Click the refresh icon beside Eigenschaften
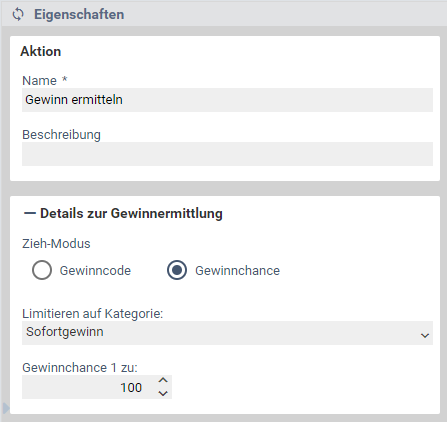The height and width of the screenshot is (422, 447). pyautogui.click(x=18, y=14)
